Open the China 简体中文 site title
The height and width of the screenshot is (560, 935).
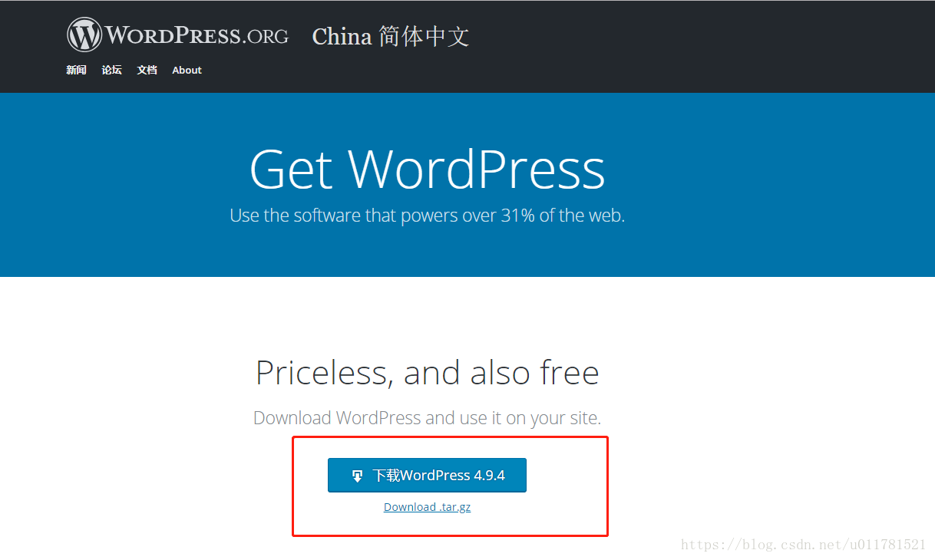click(390, 36)
